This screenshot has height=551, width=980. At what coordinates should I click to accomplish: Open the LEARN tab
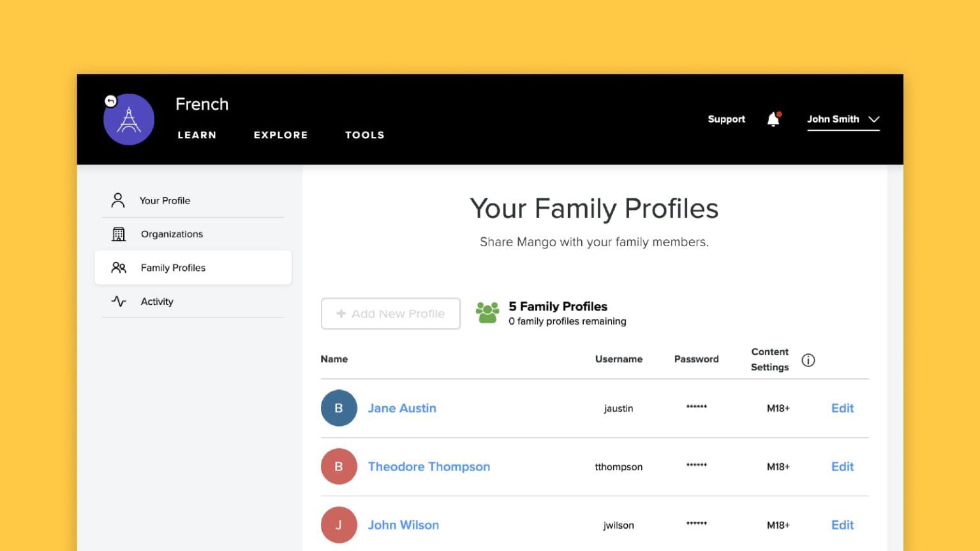coord(197,135)
